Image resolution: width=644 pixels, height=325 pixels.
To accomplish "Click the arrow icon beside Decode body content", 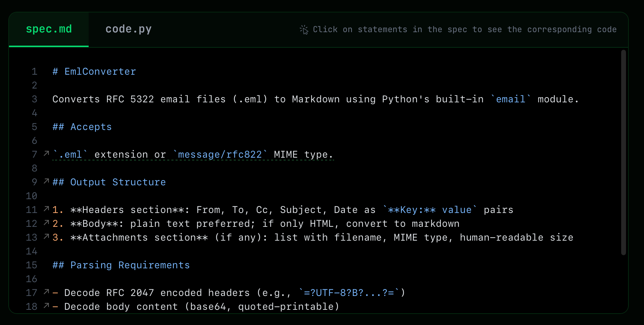I will click(x=46, y=306).
